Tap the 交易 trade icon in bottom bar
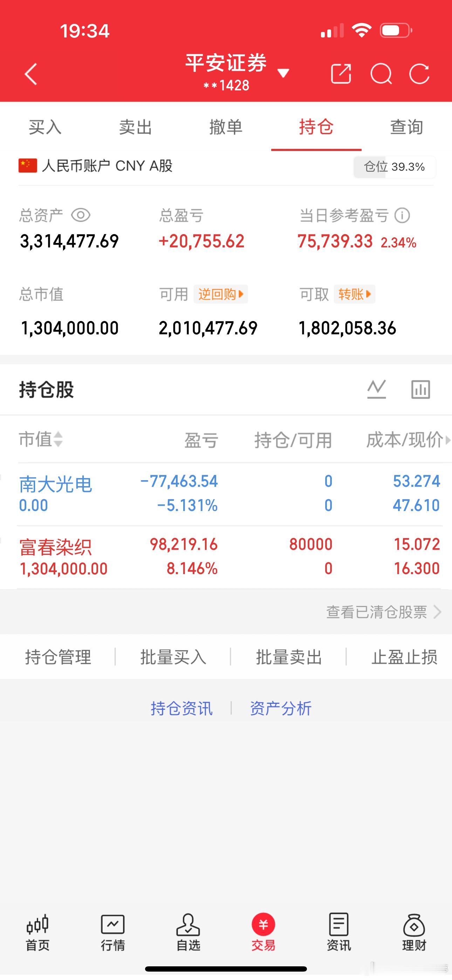This screenshot has height=980, width=452. [x=263, y=932]
